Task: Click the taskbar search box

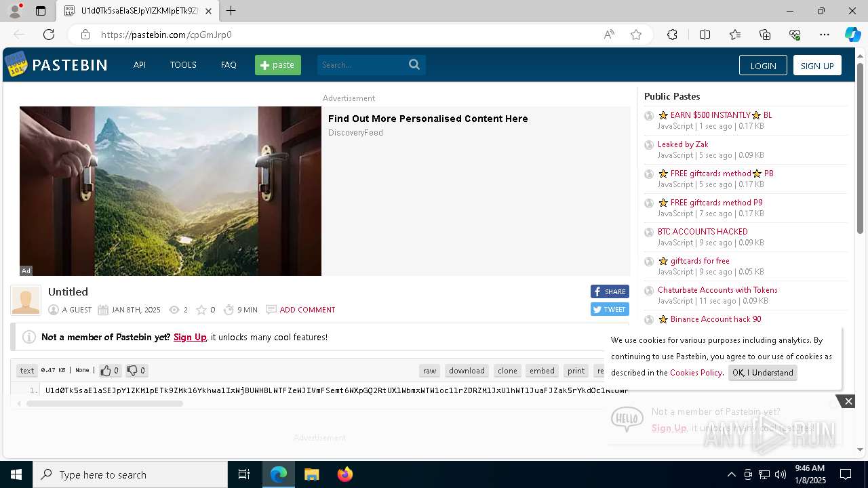Action: tap(130, 474)
